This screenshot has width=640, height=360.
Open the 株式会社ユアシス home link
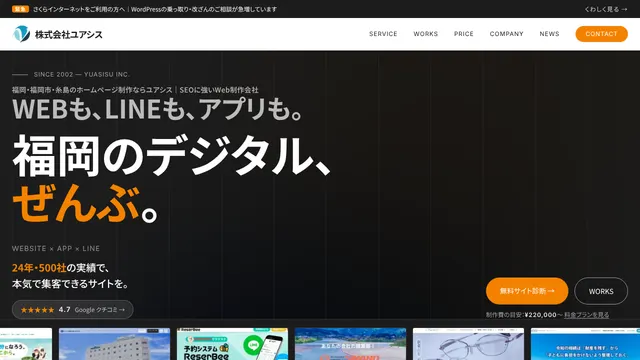pyautogui.click(x=58, y=34)
